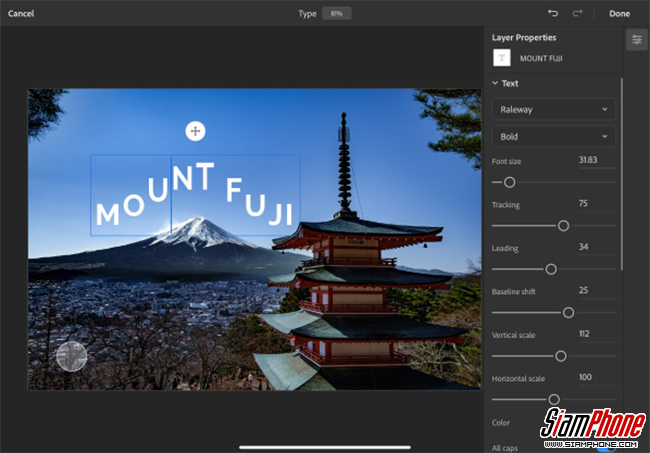Click the Layer Properties panel title
The height and width of the screenshot is (453, 650).
coord(524,38)
